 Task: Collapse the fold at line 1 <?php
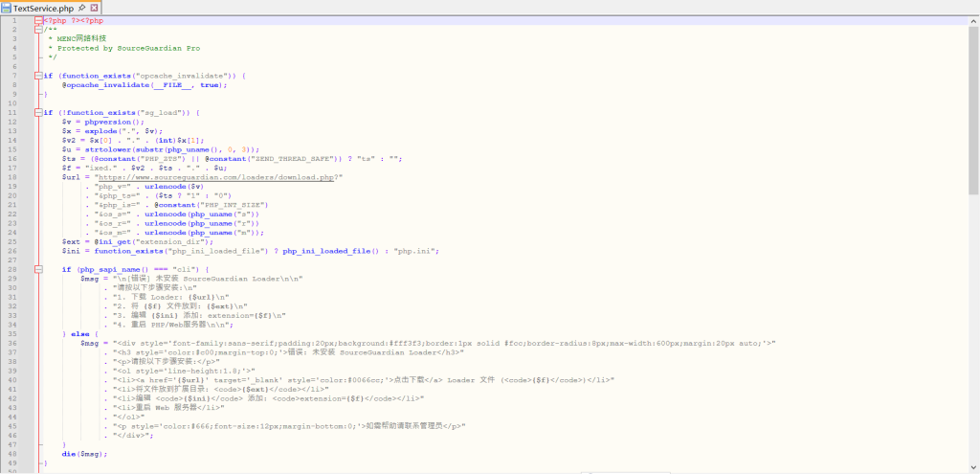coord(38,21)
